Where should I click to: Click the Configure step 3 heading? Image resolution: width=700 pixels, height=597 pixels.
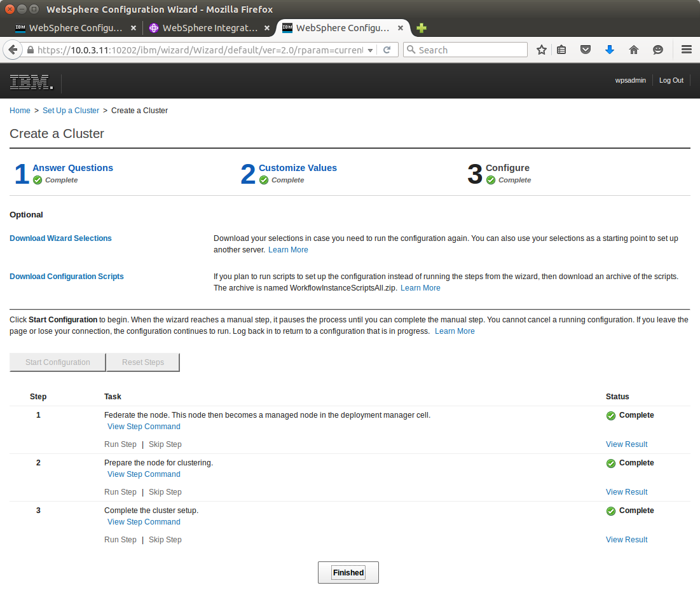[x=507, y=168]
